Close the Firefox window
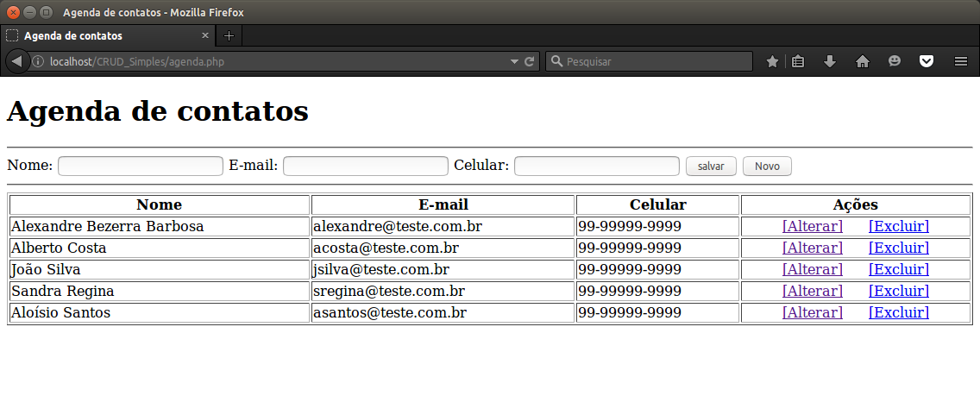The width and height of the screenshot is (980, 396). click(13, 12)
